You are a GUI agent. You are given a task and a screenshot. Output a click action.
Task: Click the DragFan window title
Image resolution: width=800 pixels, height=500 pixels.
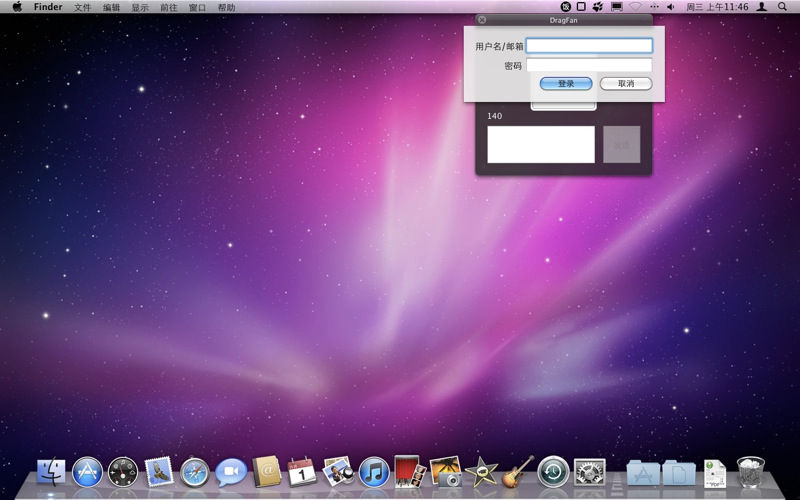click(563, 20)
